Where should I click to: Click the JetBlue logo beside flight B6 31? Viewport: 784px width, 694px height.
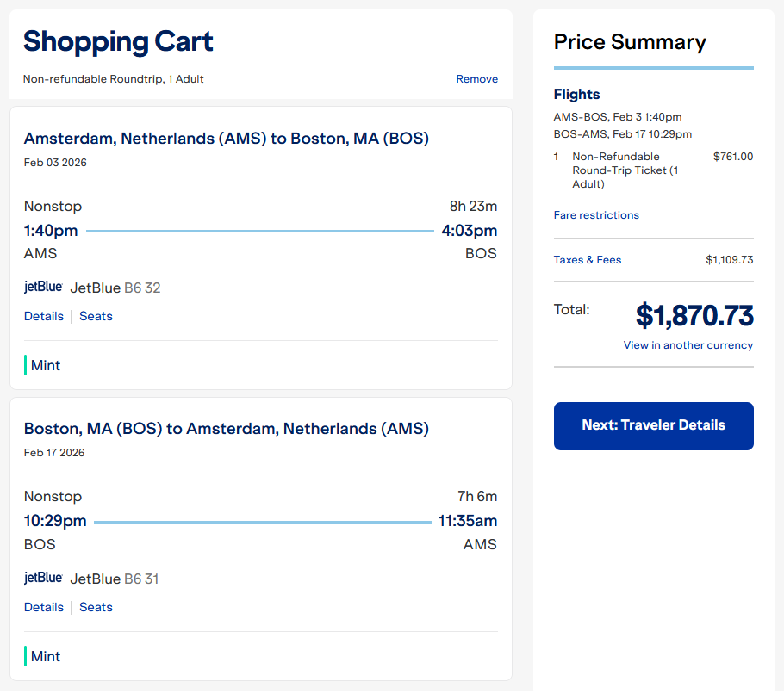click(43, 578)
